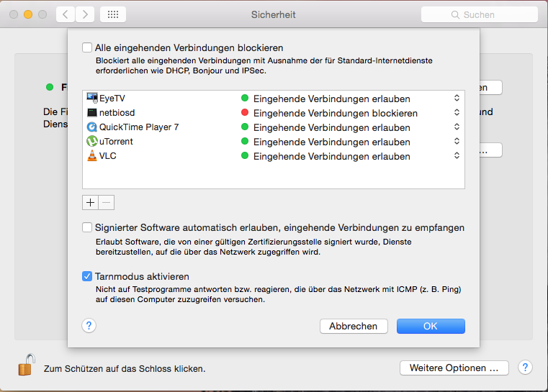Disable the Tarnmodus aktivieren checkbox
The width and height of the screenshot is (548, 392).
coord(88,276)
